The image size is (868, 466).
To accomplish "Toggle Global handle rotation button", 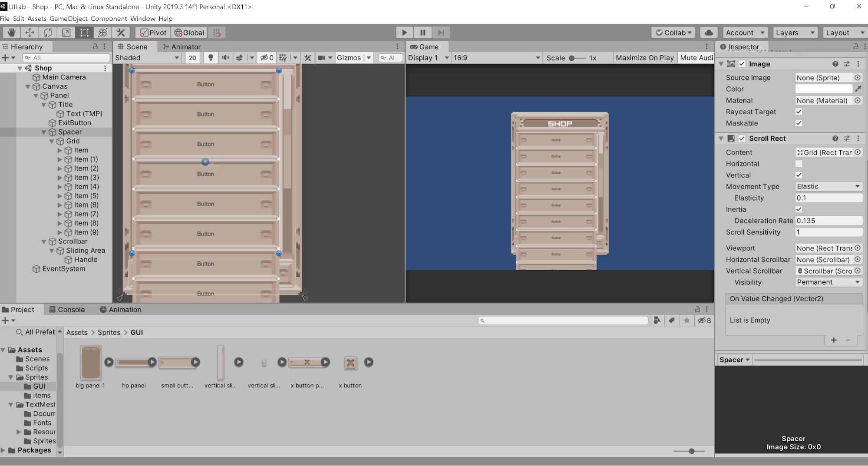I will click(x=189, y=33).
